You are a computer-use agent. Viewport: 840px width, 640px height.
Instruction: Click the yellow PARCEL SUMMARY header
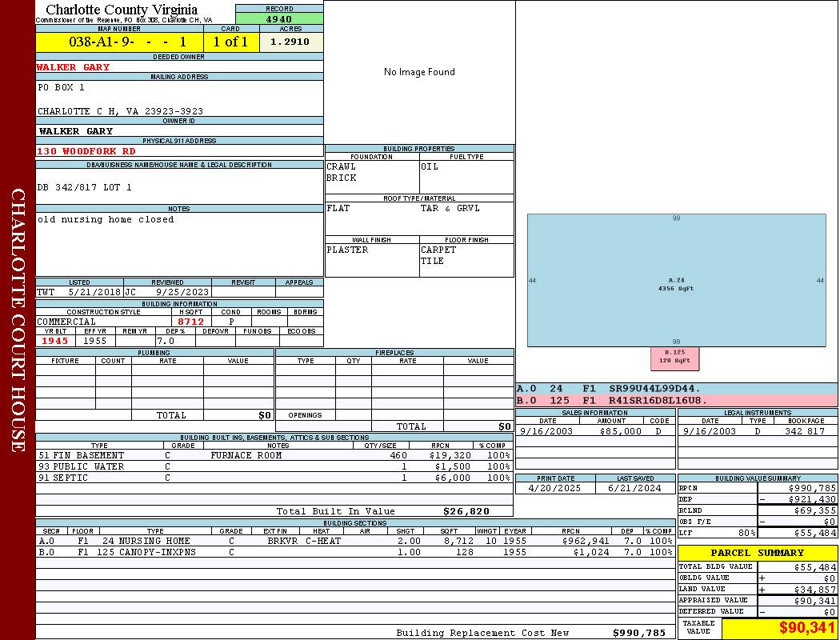[757, 553]
